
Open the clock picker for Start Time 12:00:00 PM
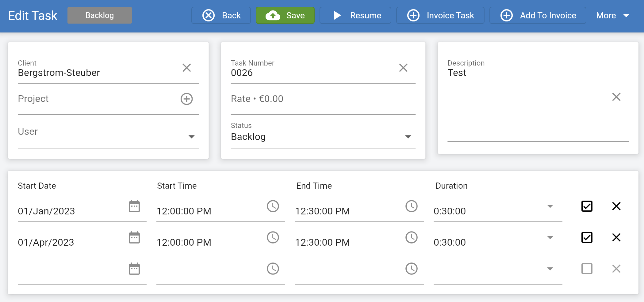pos(273,206)
